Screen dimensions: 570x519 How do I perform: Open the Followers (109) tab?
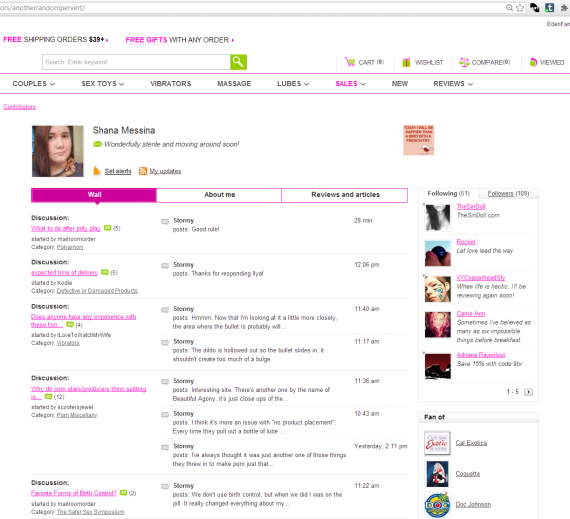pyautogui.click(x=508, y=193)
